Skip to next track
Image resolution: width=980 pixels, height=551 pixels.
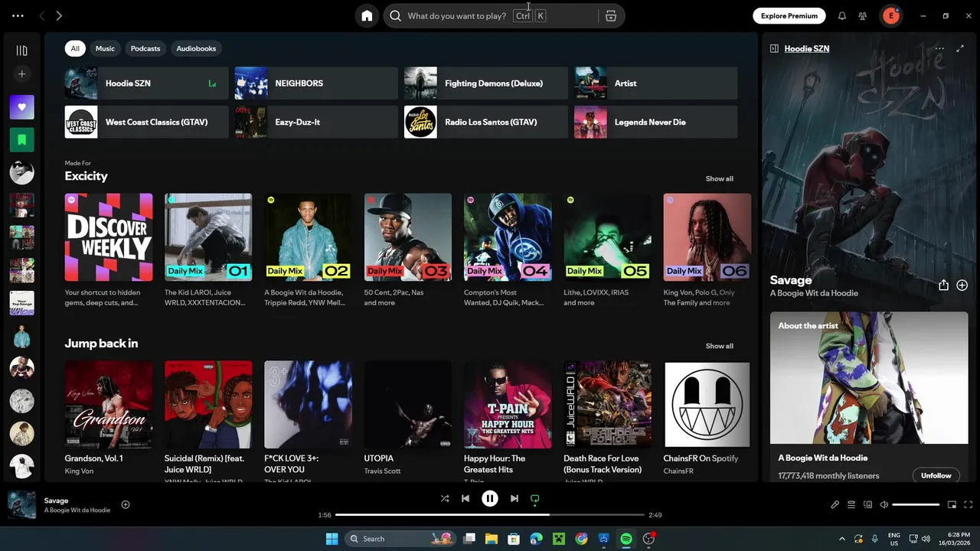[x=514, y=498]
